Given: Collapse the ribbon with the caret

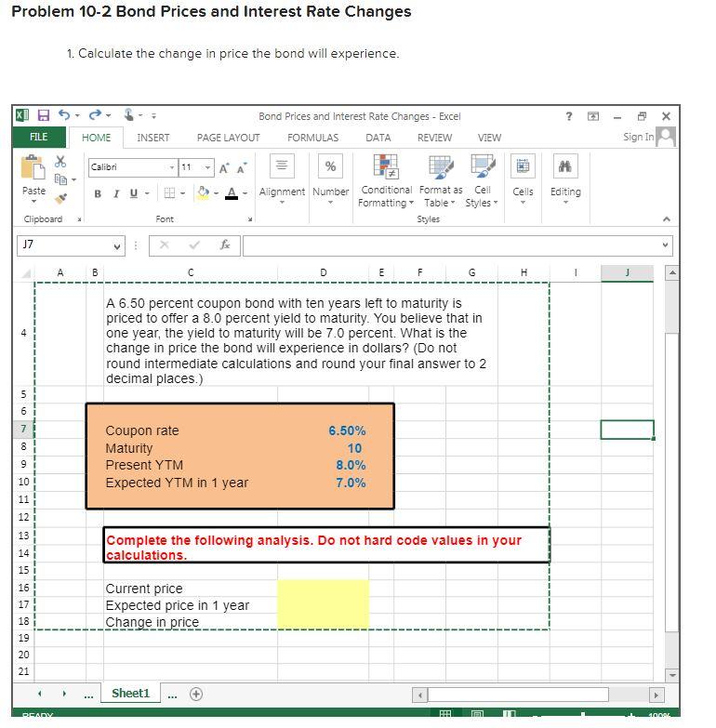Looking at the screenshot, I should click(x=667, y=219).
